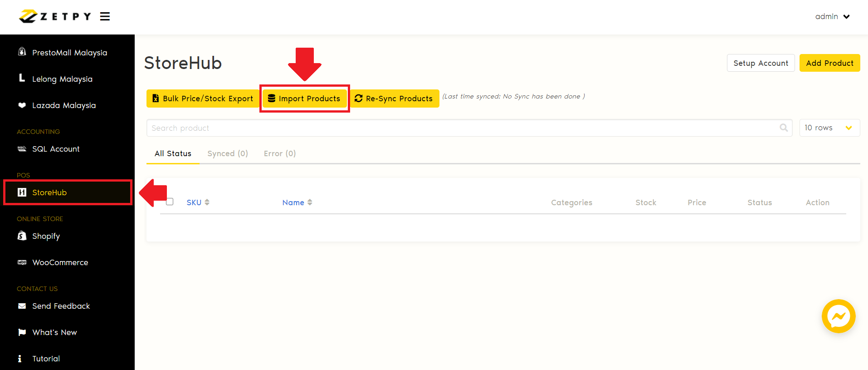Click the Categories column header
The width and height of the screenshot is (868, 370).
click(x=571, y=202)
